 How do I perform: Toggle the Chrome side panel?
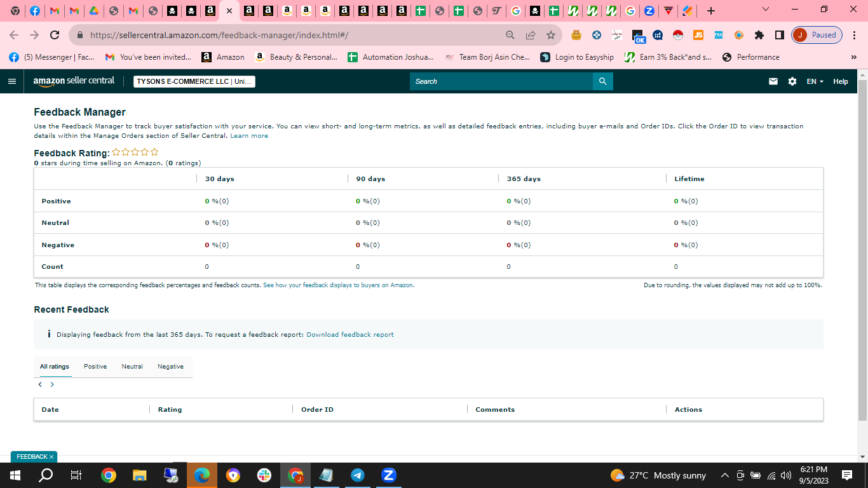780,35
